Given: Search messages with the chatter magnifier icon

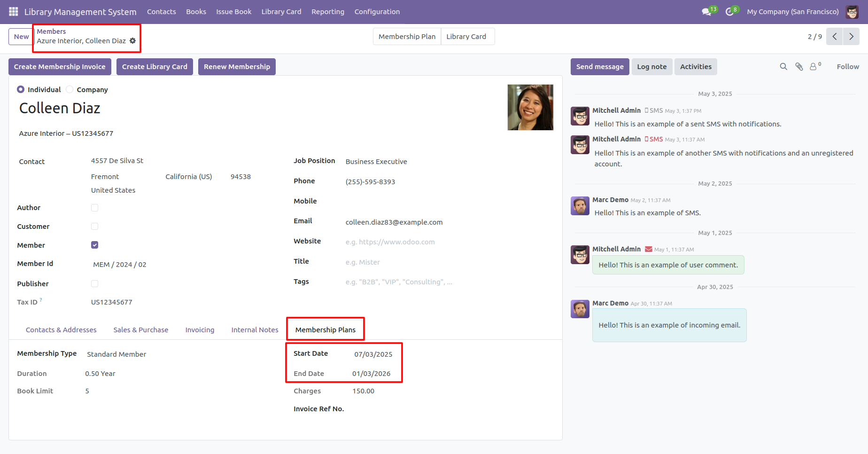Looking at the screenshot, I should (783, 67).
